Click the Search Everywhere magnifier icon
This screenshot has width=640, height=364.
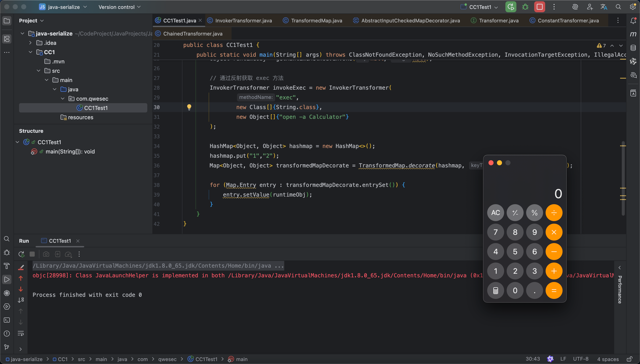click(618, 7)
